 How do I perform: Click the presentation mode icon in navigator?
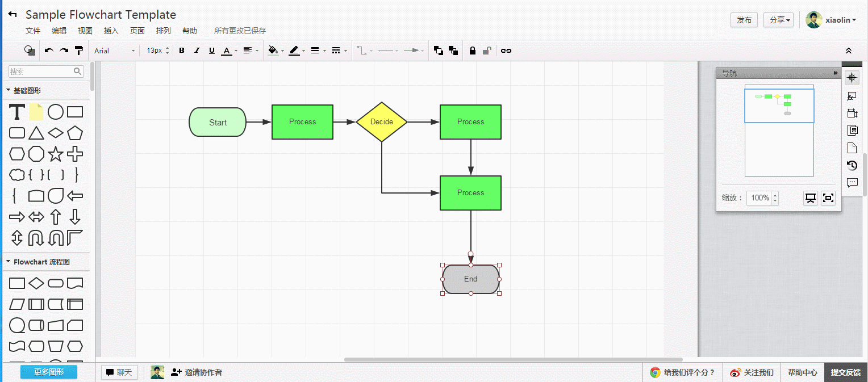click(x=811, y=198)
